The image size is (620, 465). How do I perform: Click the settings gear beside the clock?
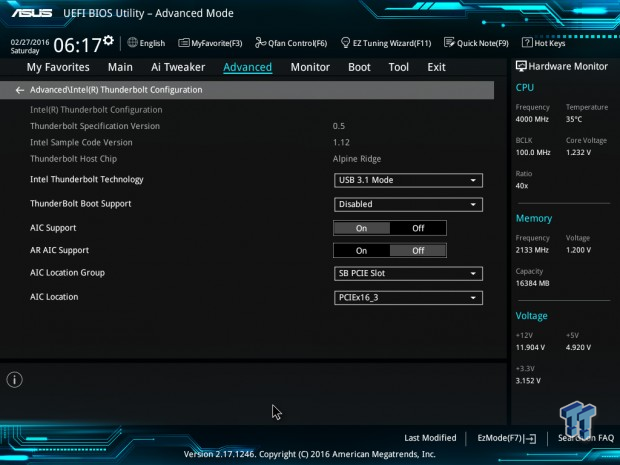108,40
